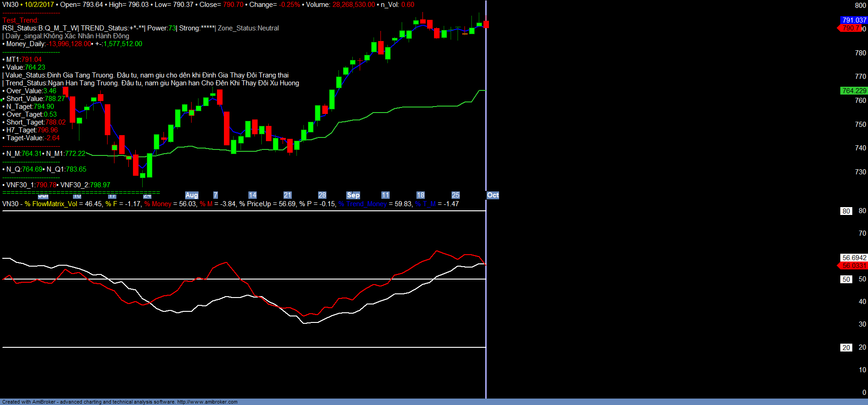Click the date label 28 on the axis
Screen dimensions: 868x405
click(x=322, y=195)
